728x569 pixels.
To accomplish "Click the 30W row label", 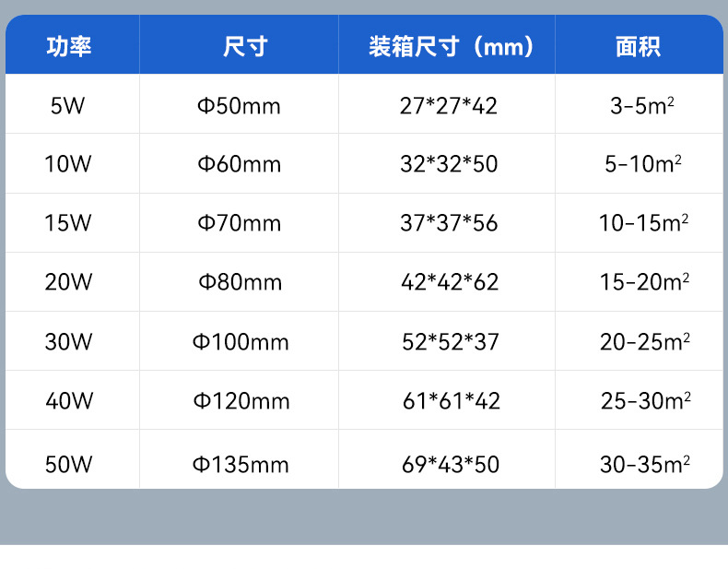I will tap(68, 342).
